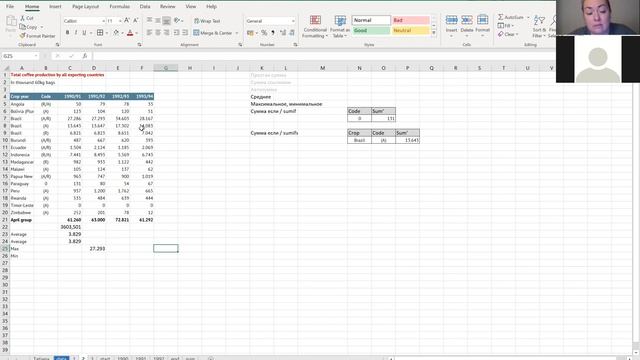Toggle Wrap Text for the cell
This screenshot has width=640, height=360.
pyautogui.click(x=207, y=21)
